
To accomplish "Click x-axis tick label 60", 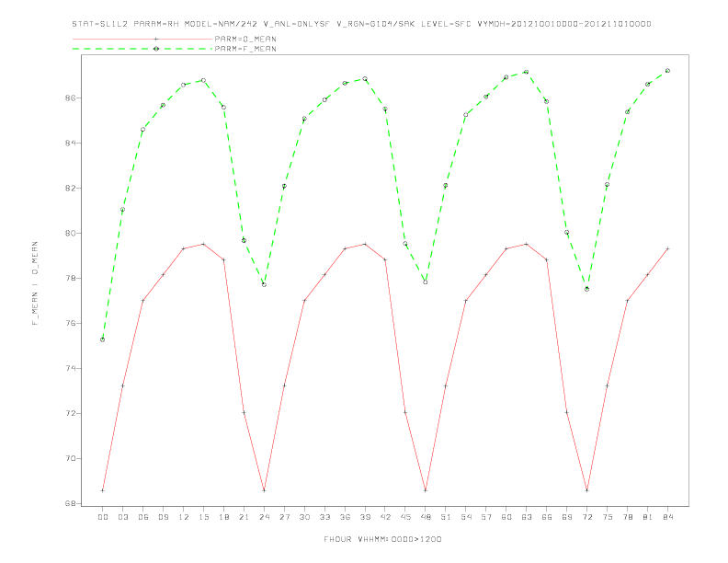I will (x=506, y=517).
